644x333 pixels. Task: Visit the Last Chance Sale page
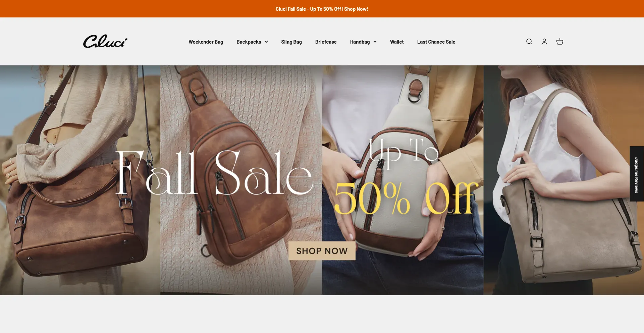[436, 42]
